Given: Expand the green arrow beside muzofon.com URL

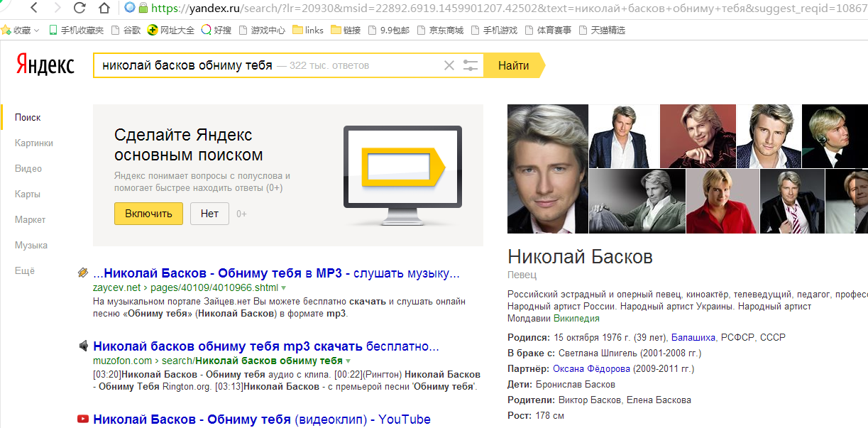Looking at the screenshot, I should click(348, 361).
